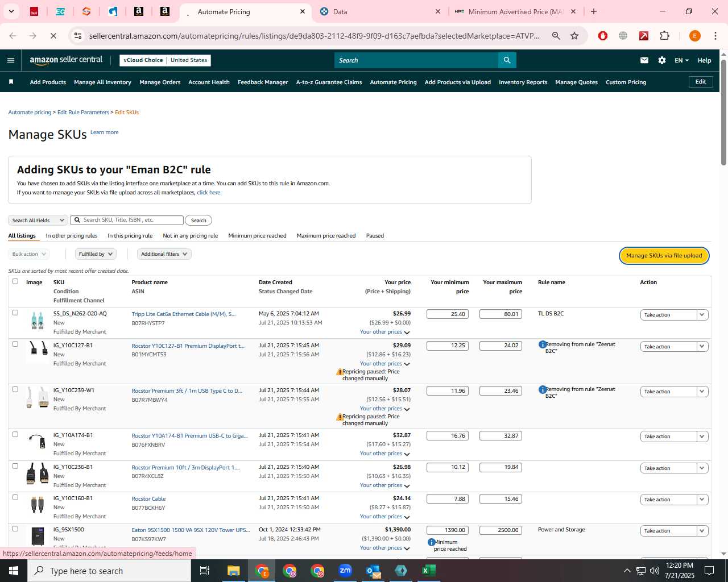The height and width of the screenshot is (582, 728).
Task: Check the IG_Y10C236-B1 row checkbox
Action: tap(15, 466)
